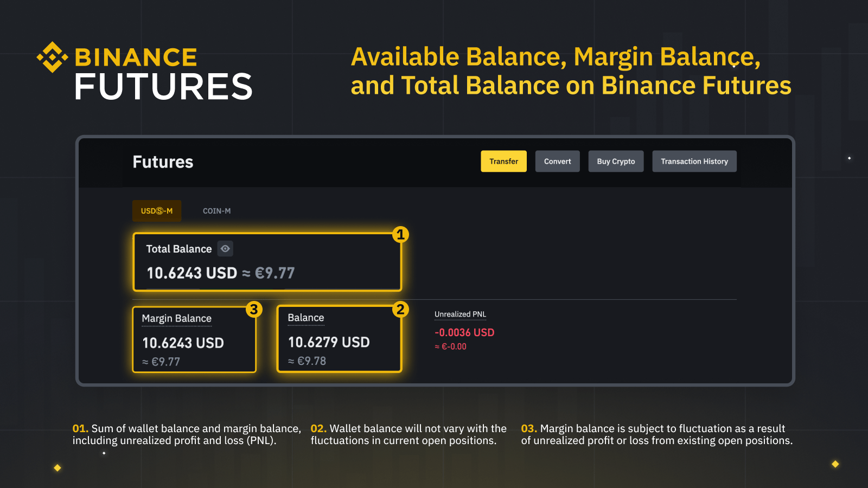
Task: Open Transaction History
Action: click(x=694, y=161)
